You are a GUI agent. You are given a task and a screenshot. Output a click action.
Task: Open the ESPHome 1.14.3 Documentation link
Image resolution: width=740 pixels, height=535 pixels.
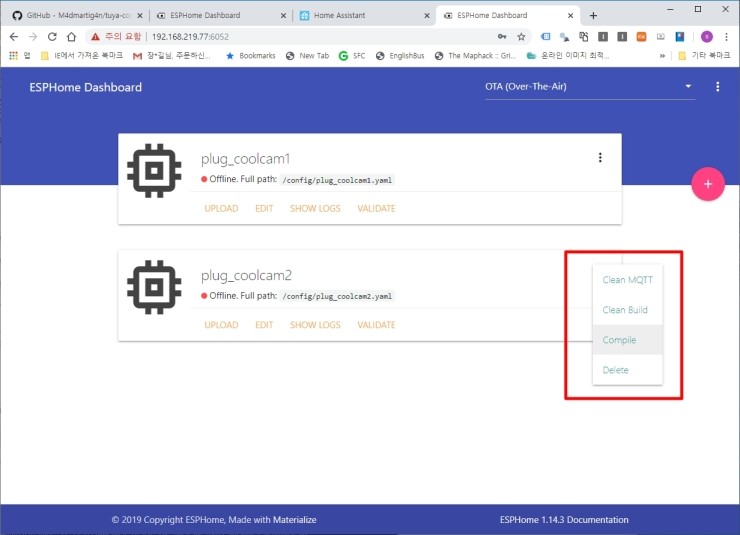pos(564,519)
